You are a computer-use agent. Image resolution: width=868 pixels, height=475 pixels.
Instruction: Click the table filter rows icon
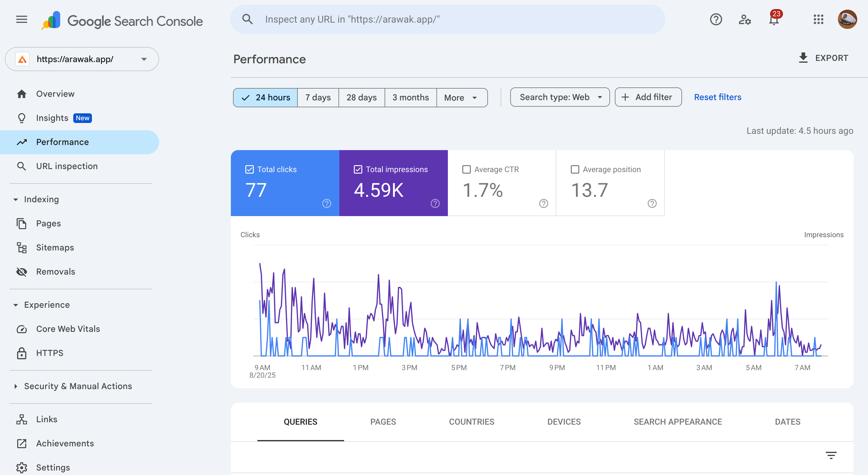click(x=831, y=455)
